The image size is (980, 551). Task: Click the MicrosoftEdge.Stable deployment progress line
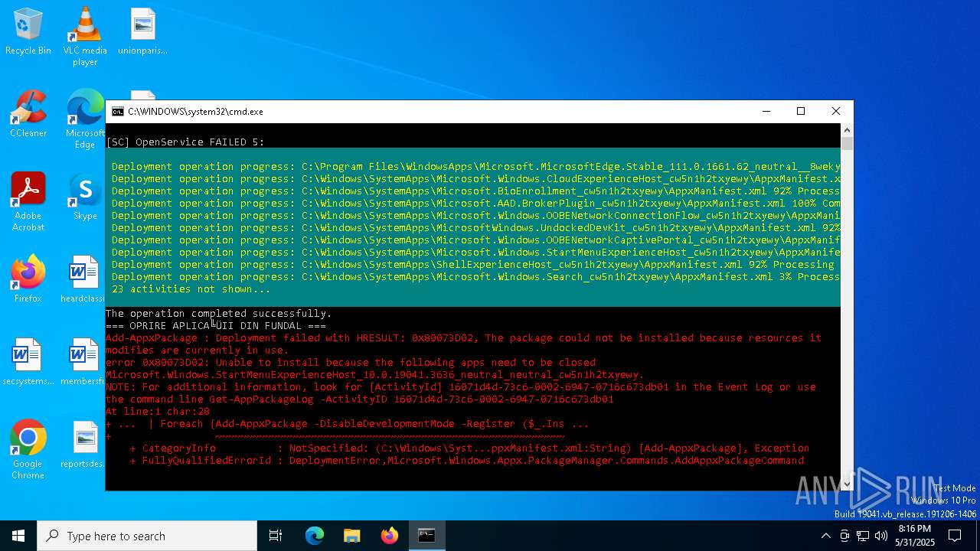click(x=475, y=167)
